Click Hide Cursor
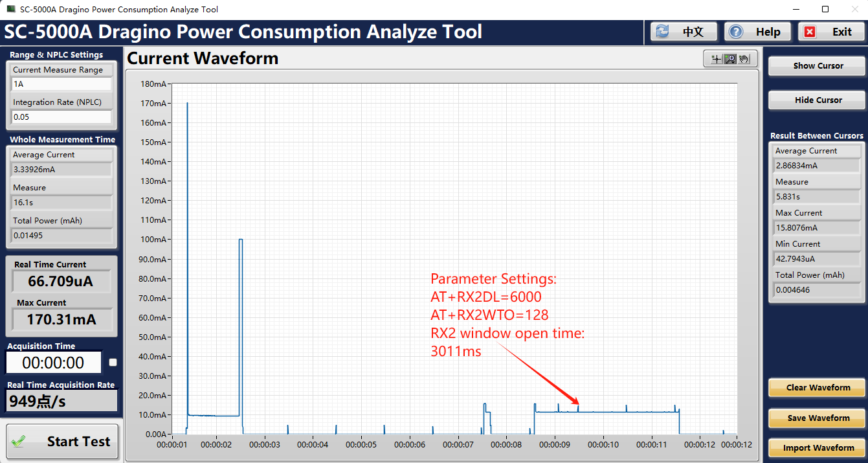 [x=817, y=100]
